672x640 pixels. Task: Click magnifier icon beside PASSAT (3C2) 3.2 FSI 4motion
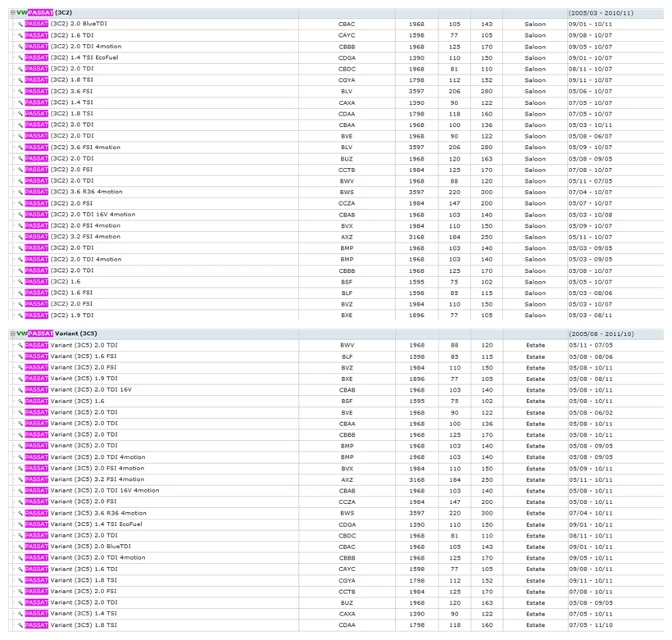point(20,237)
